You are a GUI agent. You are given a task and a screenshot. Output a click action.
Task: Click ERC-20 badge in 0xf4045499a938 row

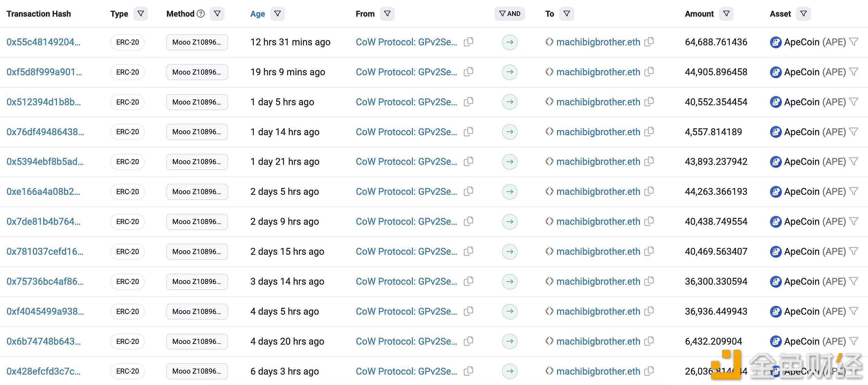tap(128, 311)
